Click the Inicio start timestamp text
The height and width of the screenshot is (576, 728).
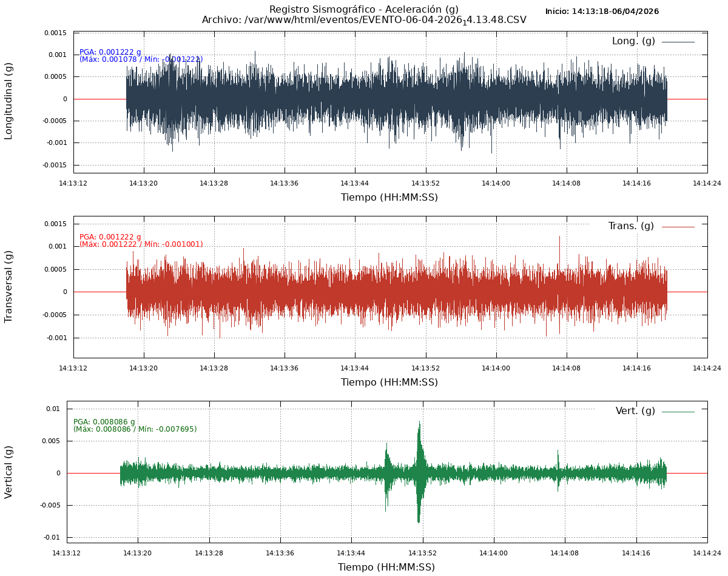pos(602,12)
